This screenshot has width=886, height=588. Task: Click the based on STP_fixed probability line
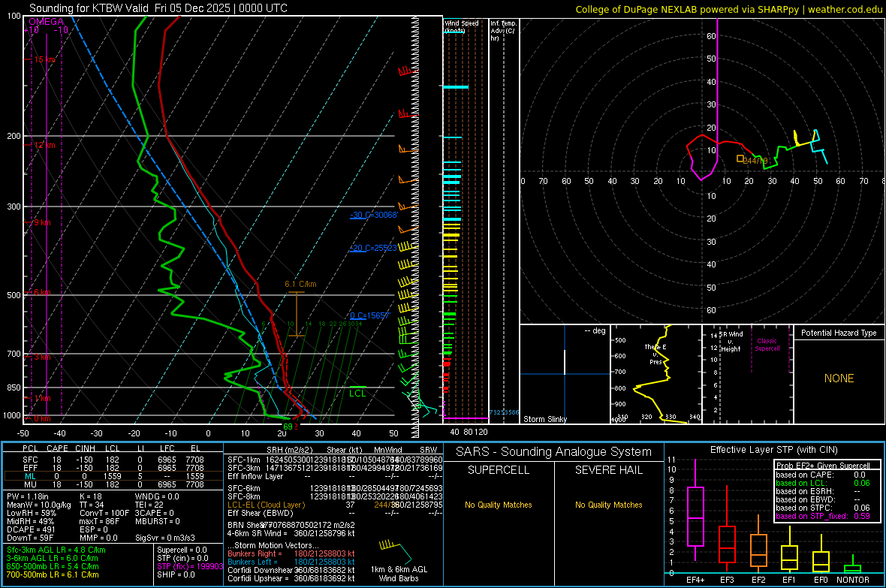(823, 516)
